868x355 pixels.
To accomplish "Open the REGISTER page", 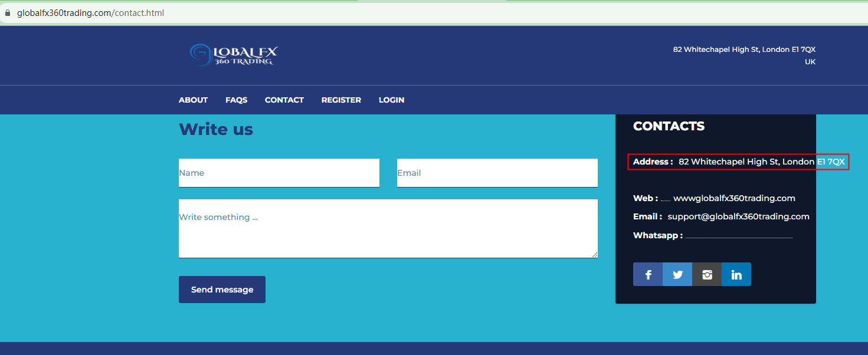I will pyautogui.click(x=341, y=100).
